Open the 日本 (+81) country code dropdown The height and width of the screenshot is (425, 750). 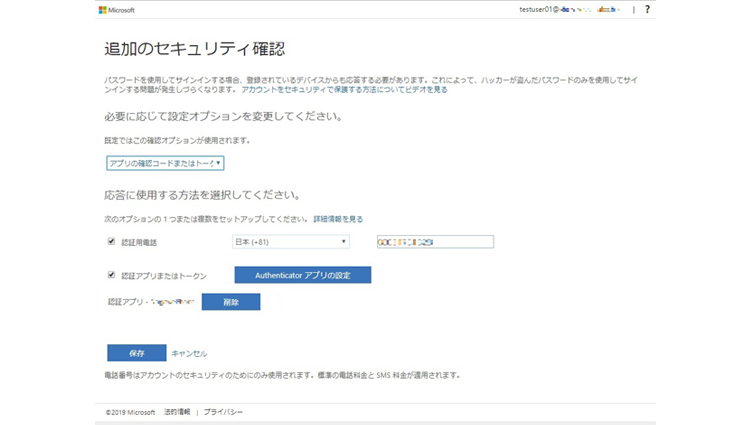(291, 242)
